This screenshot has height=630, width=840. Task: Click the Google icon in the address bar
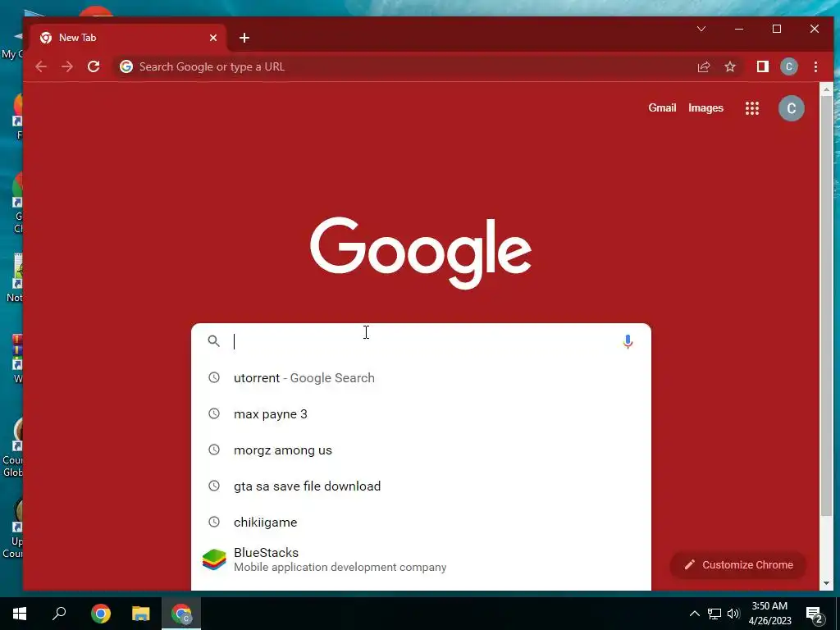pos(126,66)
